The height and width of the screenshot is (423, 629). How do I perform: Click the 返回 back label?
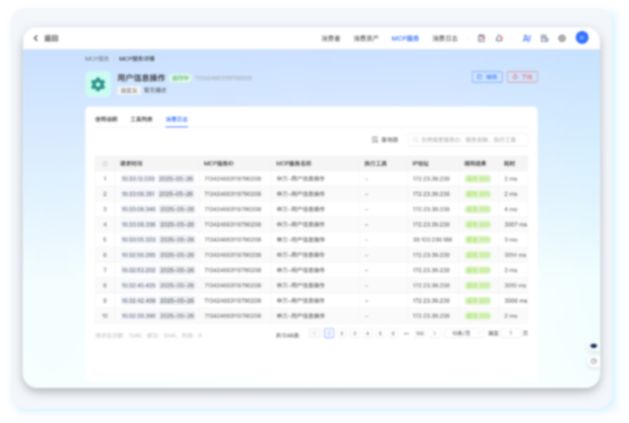pos(51,38)
